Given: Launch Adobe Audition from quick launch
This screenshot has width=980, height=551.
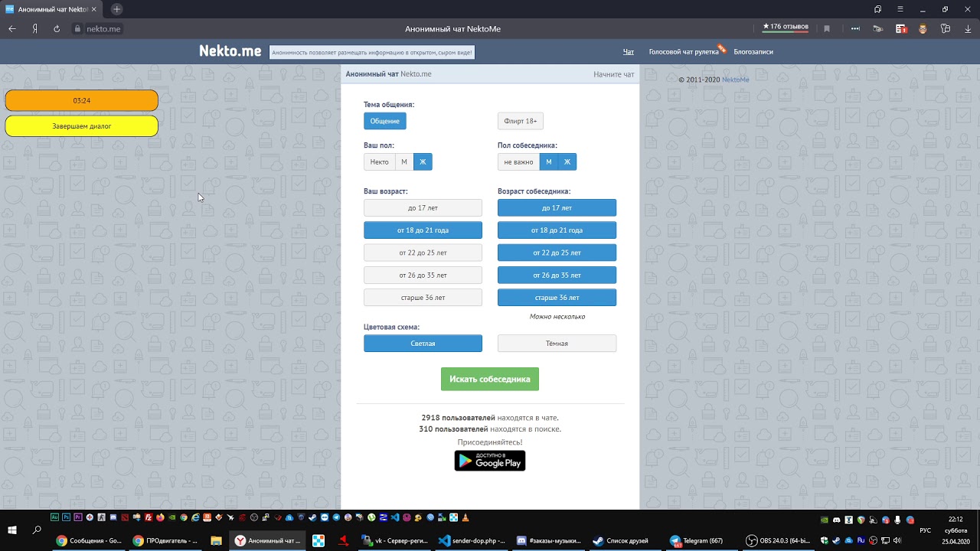Looking at the screenshot, I should click(54, 517).
